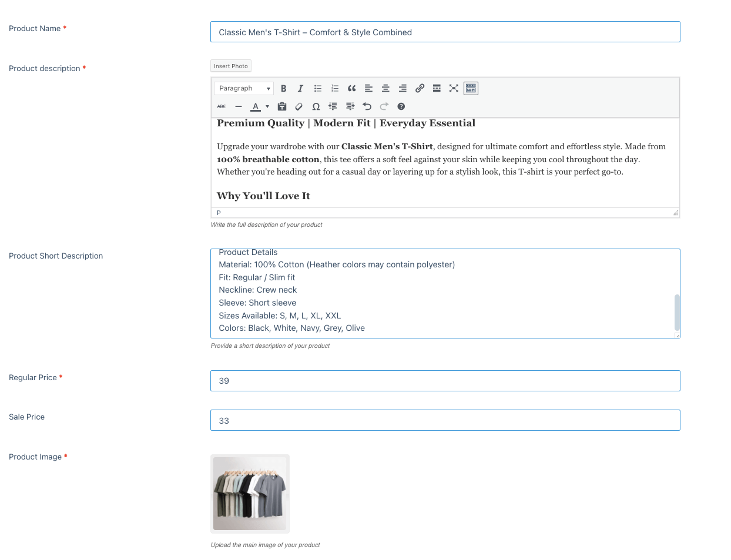Undo the last edit
The image size is (731, 560).
coord(367,106)
